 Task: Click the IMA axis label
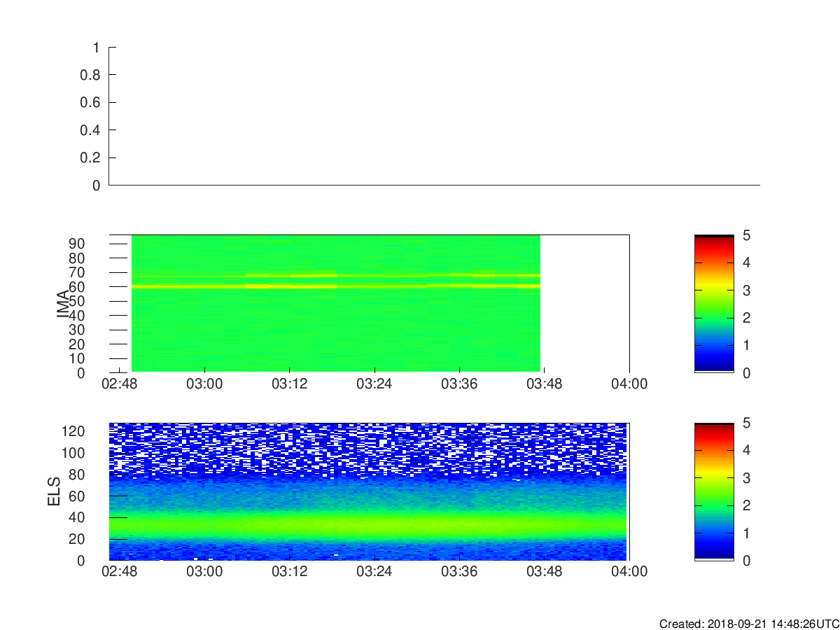(63, 304)
